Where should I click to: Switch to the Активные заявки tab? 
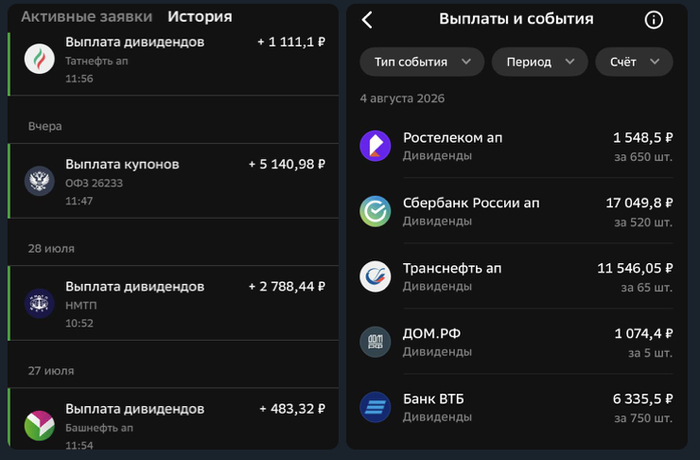87,17
